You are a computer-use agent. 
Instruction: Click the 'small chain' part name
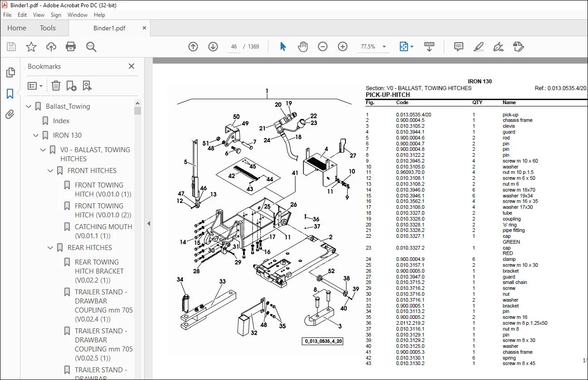pos(515,283)
